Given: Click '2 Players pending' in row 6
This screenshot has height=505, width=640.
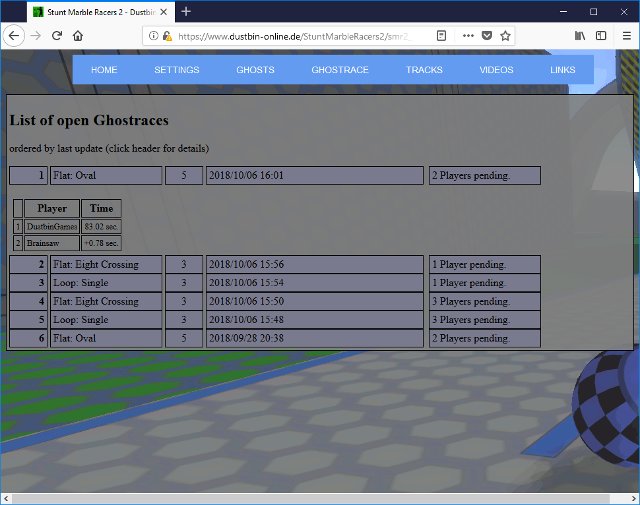Looking at the screenshot, I should [x=485, y=338].
